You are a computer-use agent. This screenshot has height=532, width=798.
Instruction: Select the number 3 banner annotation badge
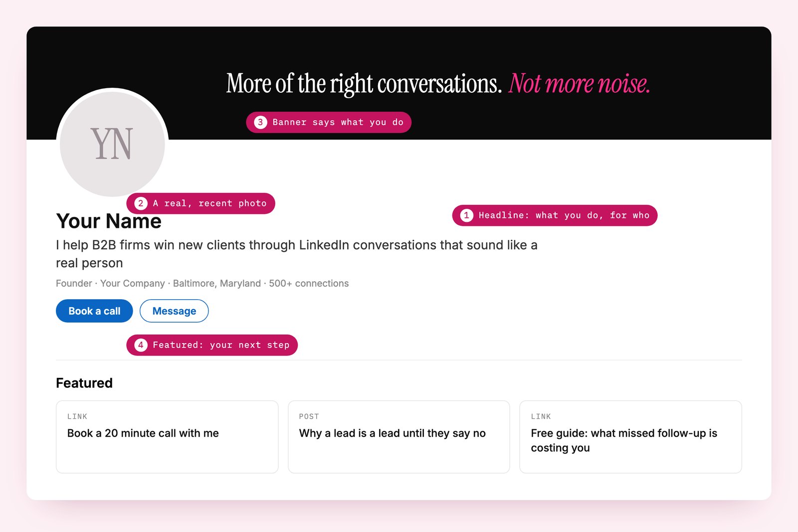coord(260,122)
